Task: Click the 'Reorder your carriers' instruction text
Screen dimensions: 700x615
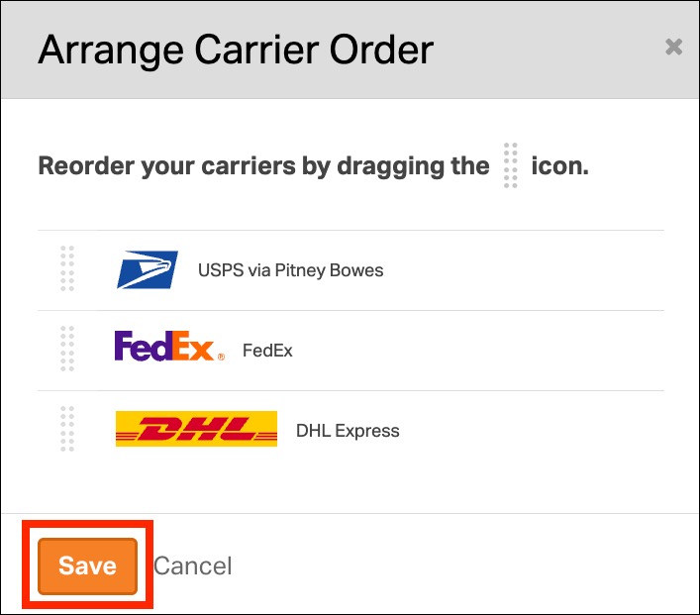Action: 263,165
